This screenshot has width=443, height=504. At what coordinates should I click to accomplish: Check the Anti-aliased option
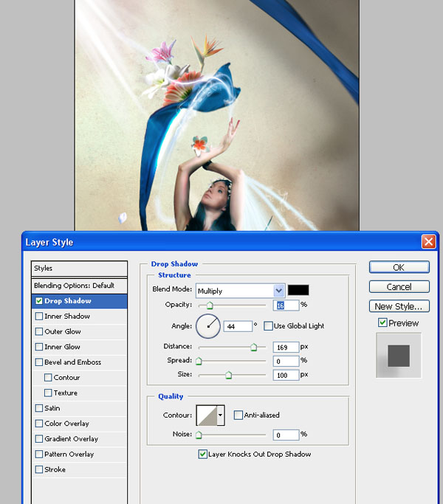click(x=238, y=415)
